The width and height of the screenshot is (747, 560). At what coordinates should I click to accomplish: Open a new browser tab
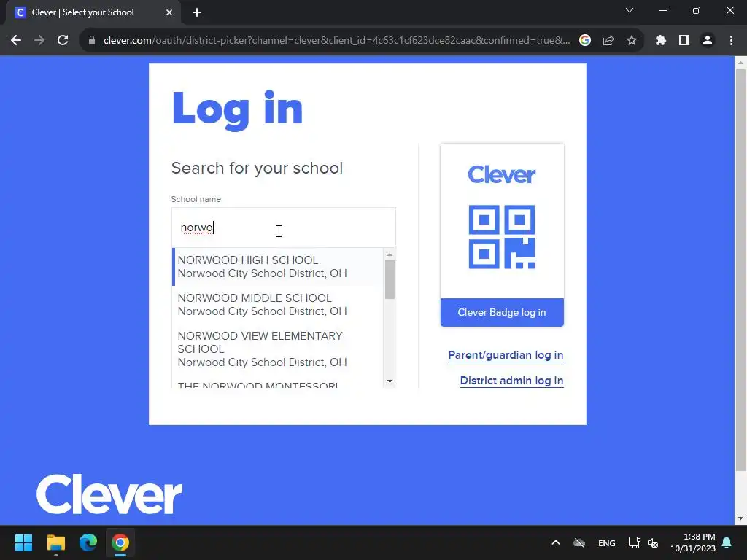pos(197,12)
